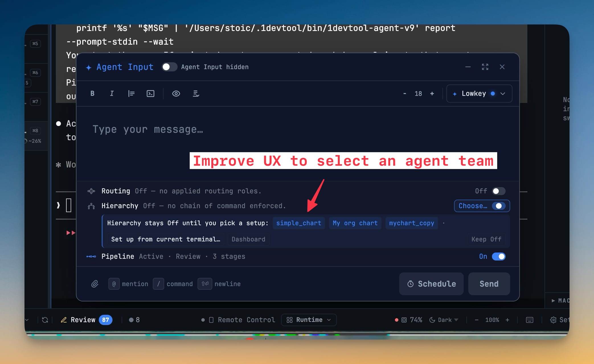
Task: Click the @ mention shortcut key
Action: (114, 284)
